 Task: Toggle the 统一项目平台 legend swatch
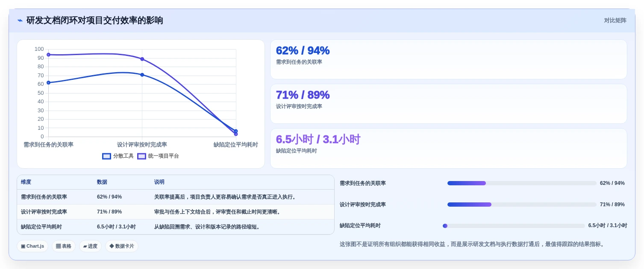141,156
